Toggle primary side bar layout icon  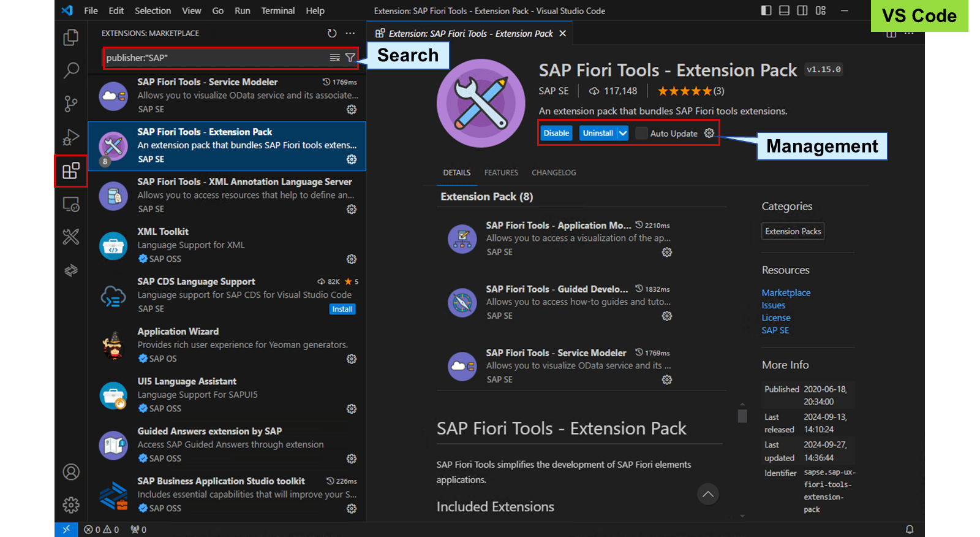click(x=766, y=10)
